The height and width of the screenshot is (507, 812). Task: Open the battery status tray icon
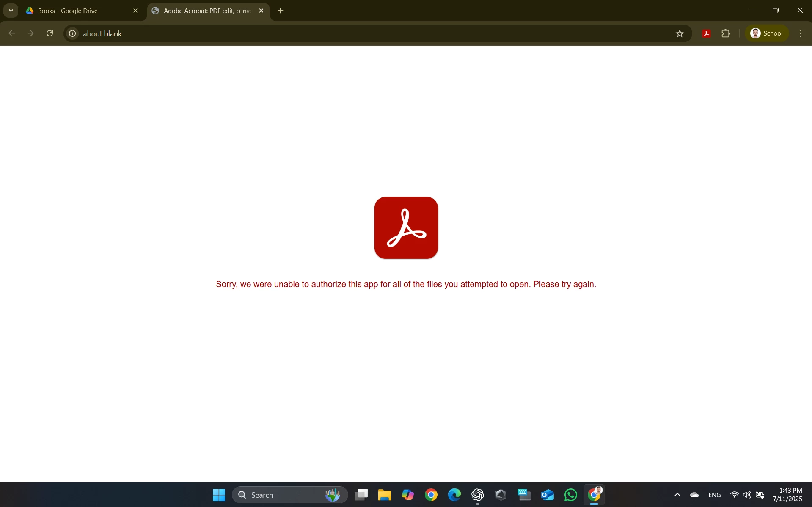point(760,495)
